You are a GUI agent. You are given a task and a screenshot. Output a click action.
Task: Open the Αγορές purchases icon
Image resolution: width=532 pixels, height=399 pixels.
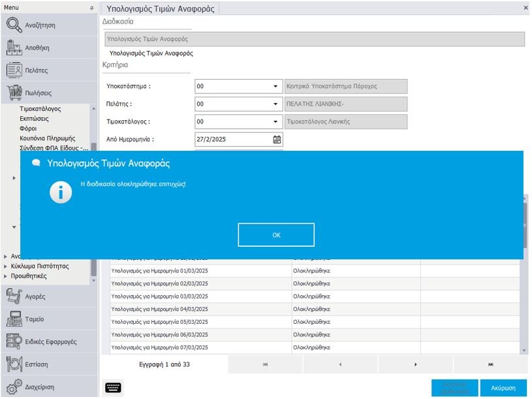pos(14,296)
